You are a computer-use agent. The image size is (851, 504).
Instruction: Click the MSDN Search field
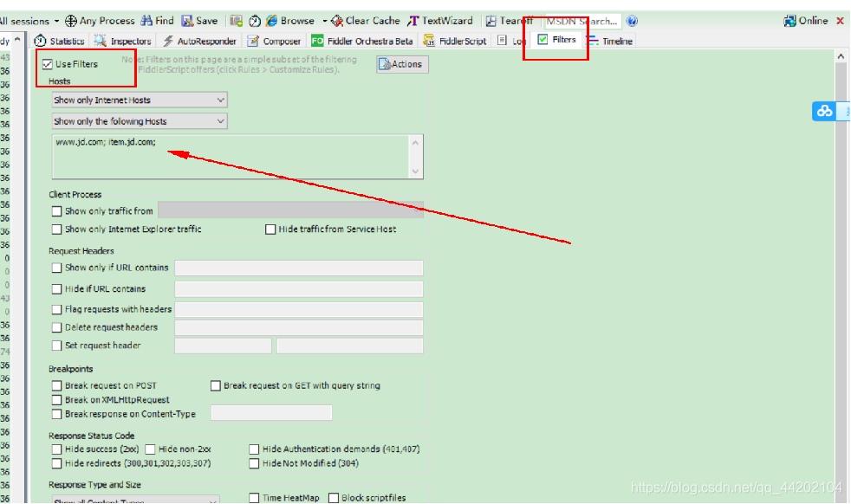tap(583, 21)
